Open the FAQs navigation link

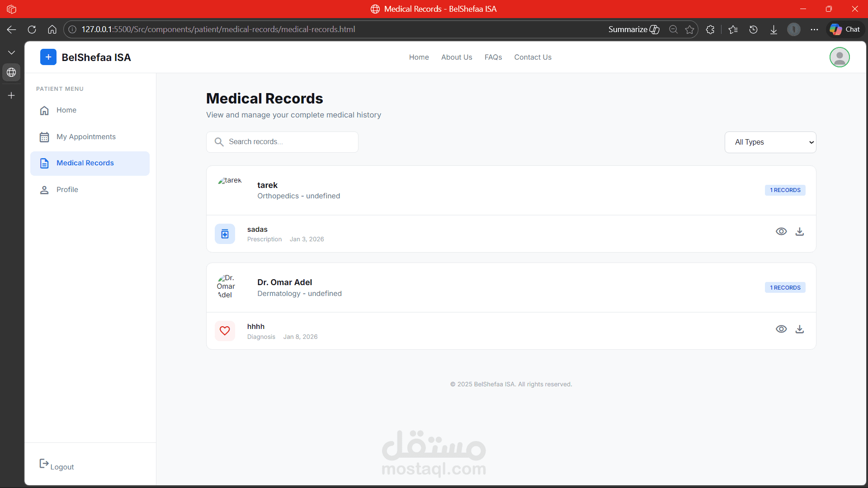click(x=493, y=57)
